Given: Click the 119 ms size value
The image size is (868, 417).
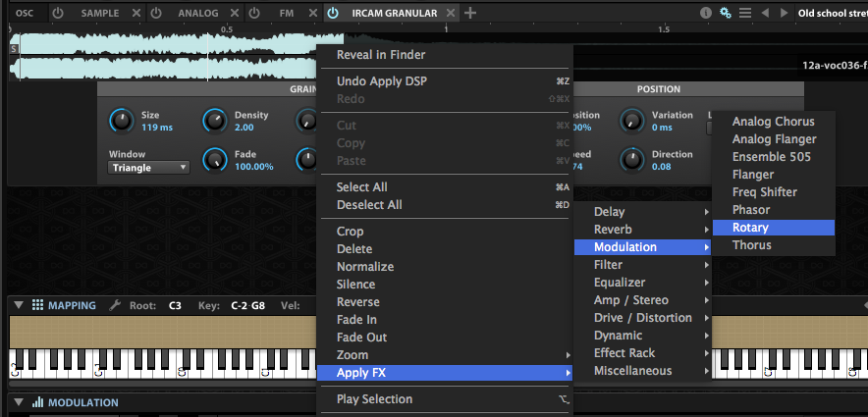Looking at the screenshot, I should [x=157, y=128].
